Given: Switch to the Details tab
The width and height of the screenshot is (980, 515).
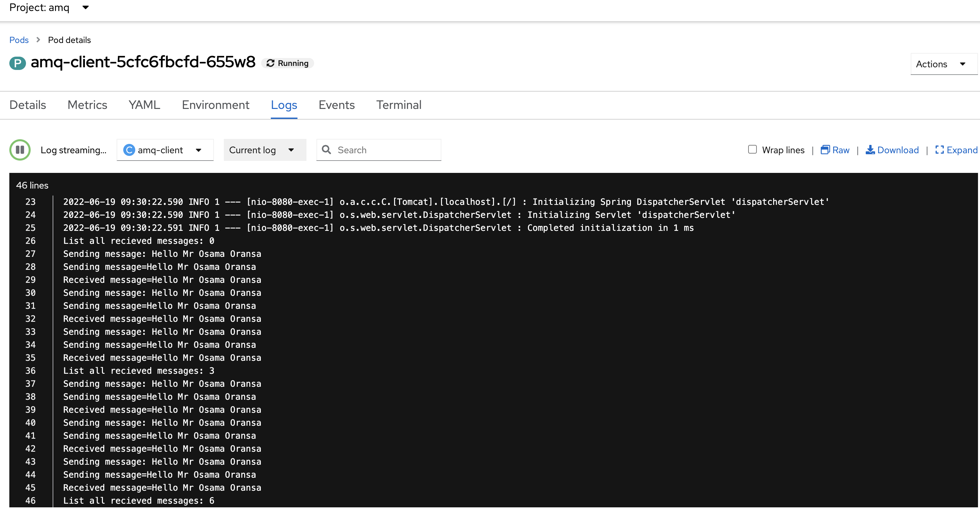Looking at the screenshot, I should click(x=27, y=105).
